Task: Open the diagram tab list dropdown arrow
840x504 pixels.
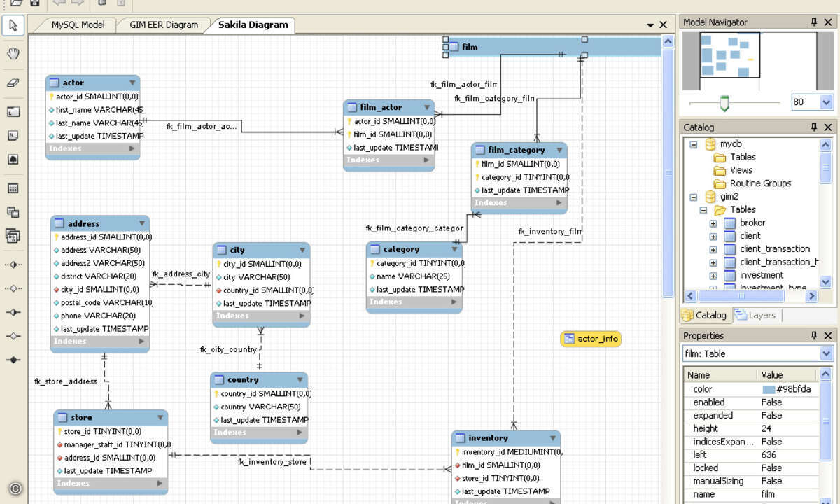Action: pyautogui.click(x=650, y=25)
